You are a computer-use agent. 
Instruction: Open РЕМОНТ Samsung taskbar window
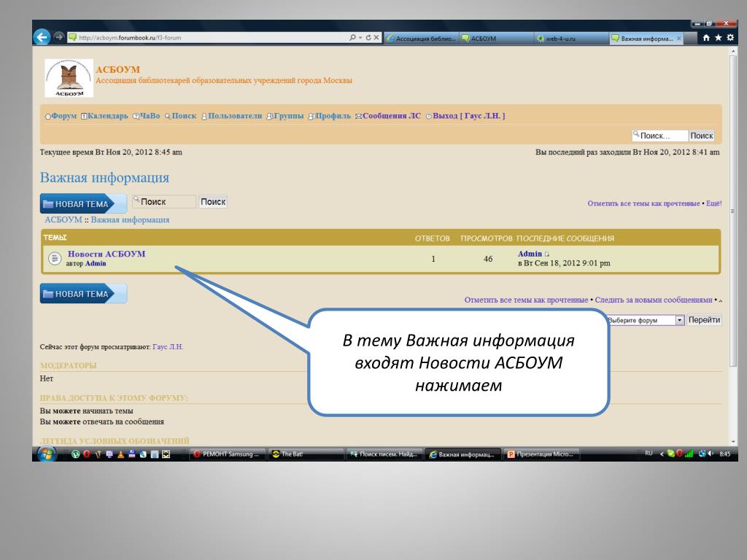click(x=228, y=454)
